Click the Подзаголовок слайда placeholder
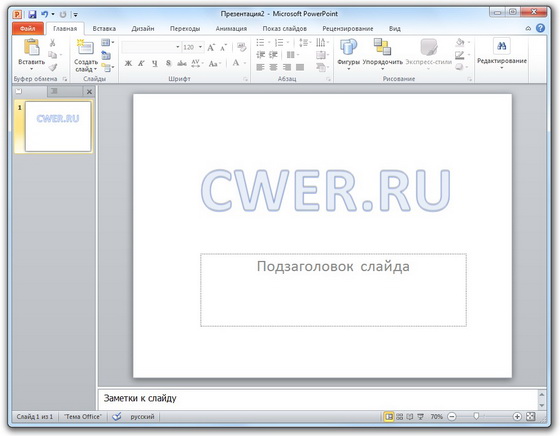Screen dimensions: 560x436 coord(333,290)
